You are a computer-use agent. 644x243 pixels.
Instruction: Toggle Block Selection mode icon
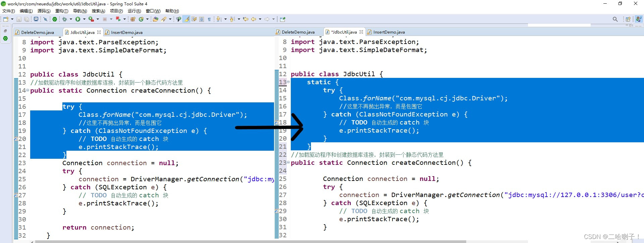click(x=202, y=19)
